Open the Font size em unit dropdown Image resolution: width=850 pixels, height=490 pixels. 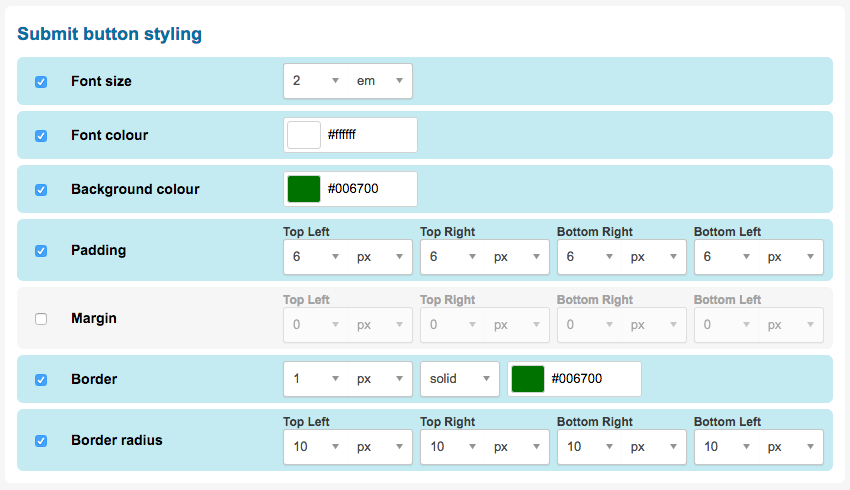(380, 81)
